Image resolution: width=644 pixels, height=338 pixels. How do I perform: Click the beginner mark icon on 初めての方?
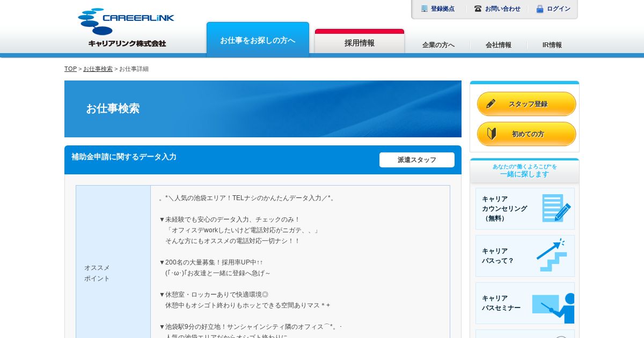point(492,134)
